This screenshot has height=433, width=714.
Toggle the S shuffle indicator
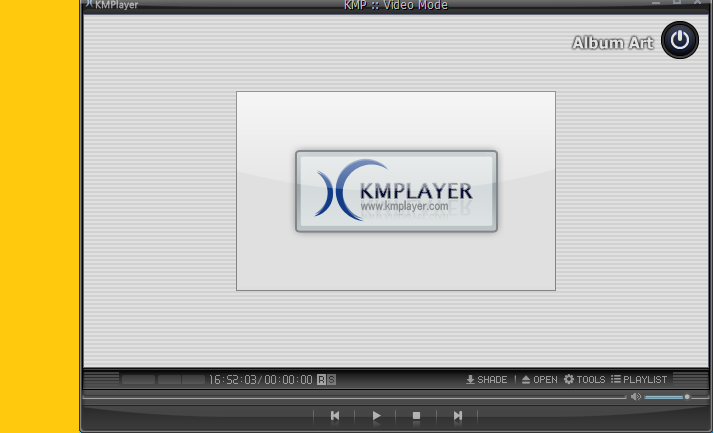click(332, 379)
